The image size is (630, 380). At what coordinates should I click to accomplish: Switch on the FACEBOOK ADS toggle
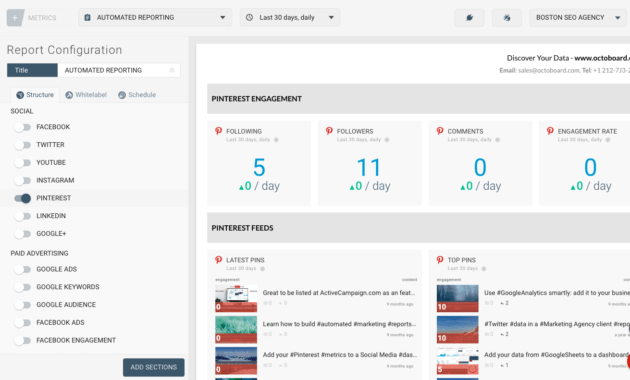click(22, 323)
